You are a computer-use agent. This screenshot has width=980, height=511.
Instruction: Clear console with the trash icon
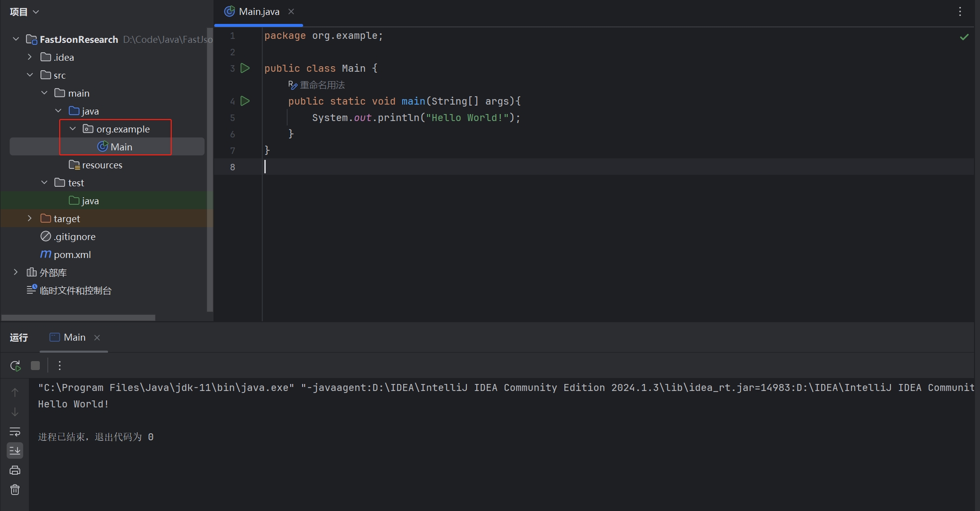(15, 490)
